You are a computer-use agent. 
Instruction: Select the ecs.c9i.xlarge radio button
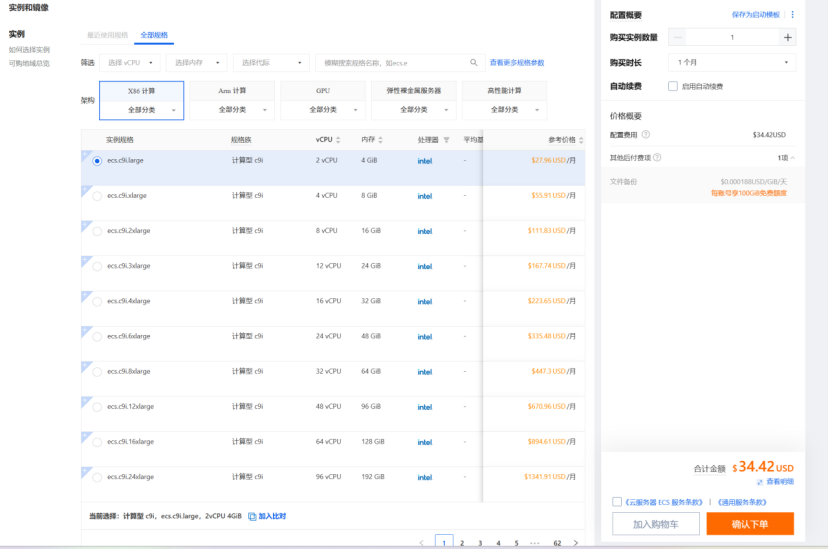click(x=97, y=196)
